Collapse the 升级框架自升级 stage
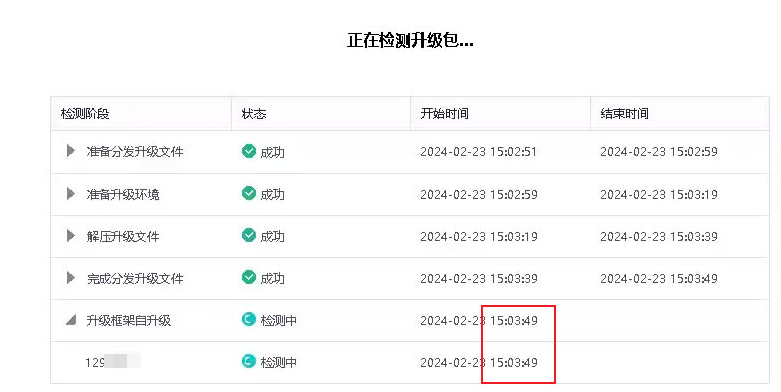Image resolution: width=781 pixels, height=392 pixels. [x=71, y=320]
